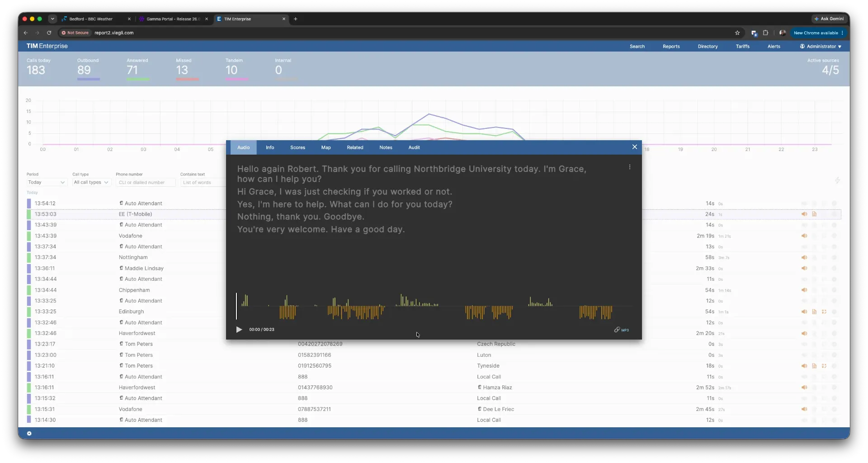Seek within the audio waveform
868x463 pixels.
(x=433, y=307)
